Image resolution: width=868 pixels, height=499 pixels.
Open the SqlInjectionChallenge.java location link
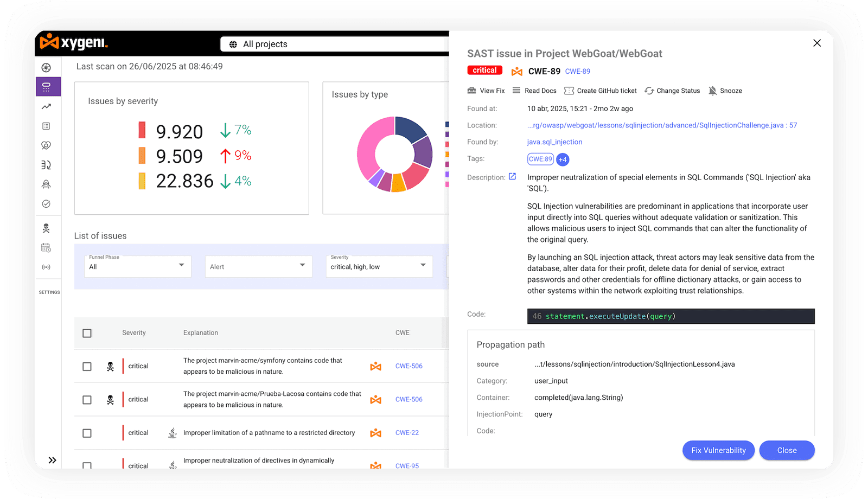[x=662, y=125]
